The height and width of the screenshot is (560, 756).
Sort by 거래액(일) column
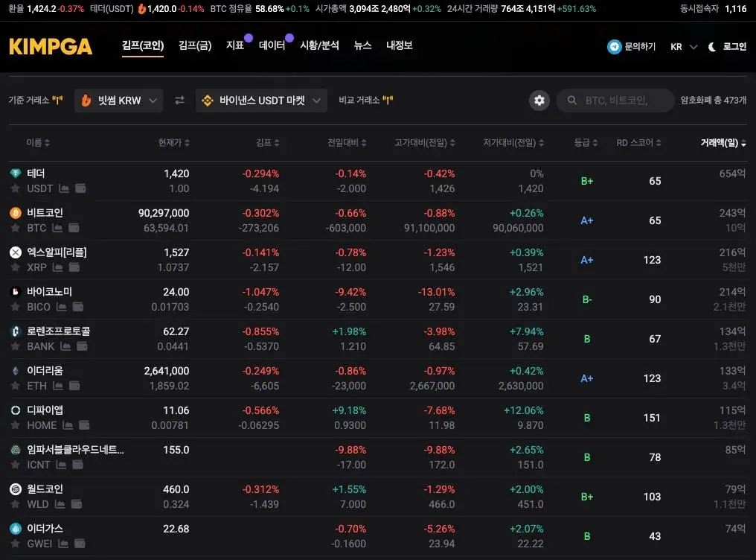[x=723, y=143]
